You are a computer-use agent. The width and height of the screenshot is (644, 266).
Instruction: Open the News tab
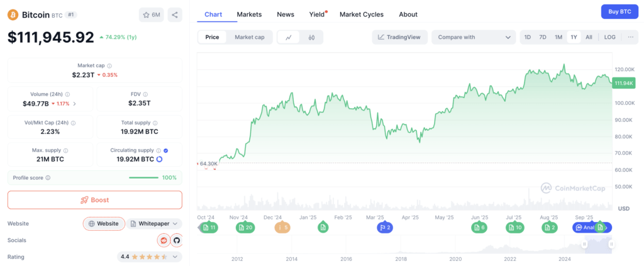(x=286, y=14)
